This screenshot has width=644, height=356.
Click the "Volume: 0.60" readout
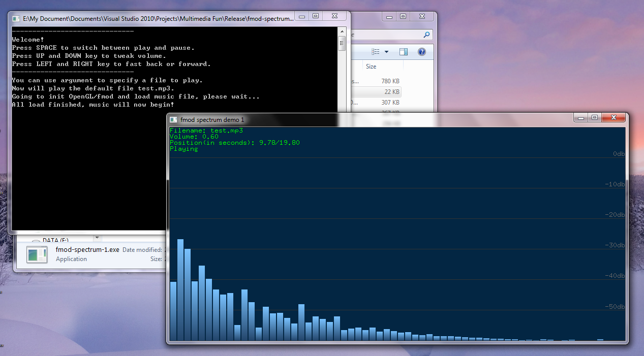coord(194,137)
